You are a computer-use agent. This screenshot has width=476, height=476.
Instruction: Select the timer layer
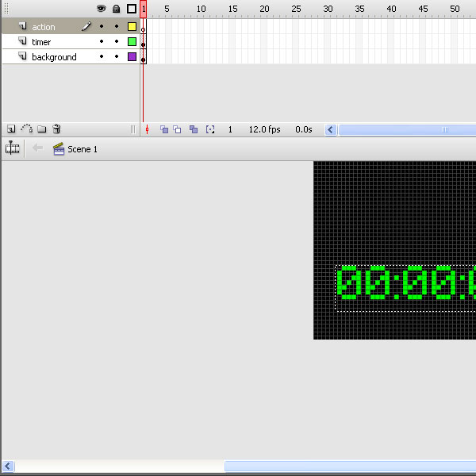[71, 41]
